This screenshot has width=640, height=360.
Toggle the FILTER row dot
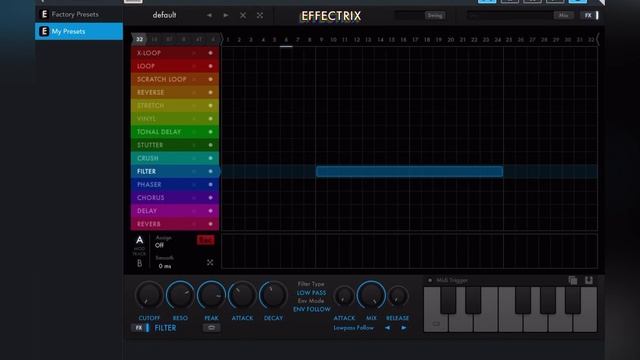click(211, 171)
